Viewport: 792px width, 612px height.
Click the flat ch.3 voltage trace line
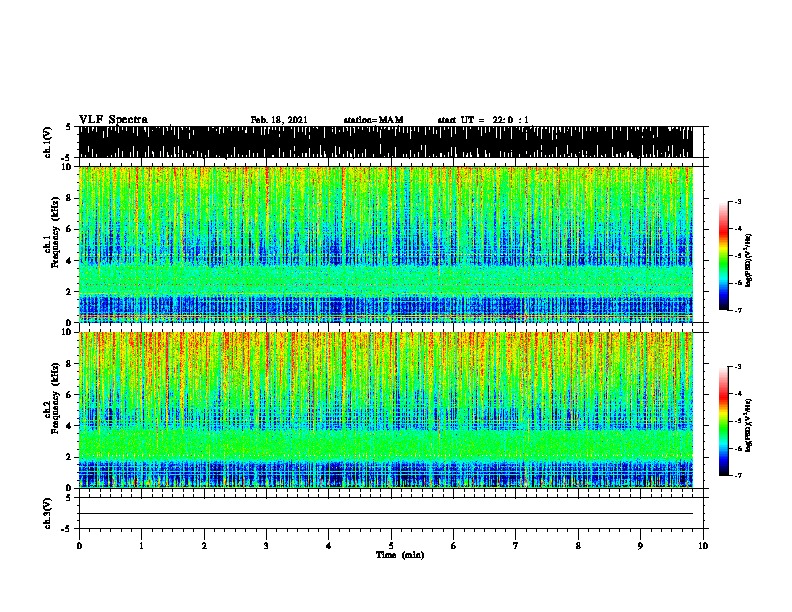coord(386,514)
